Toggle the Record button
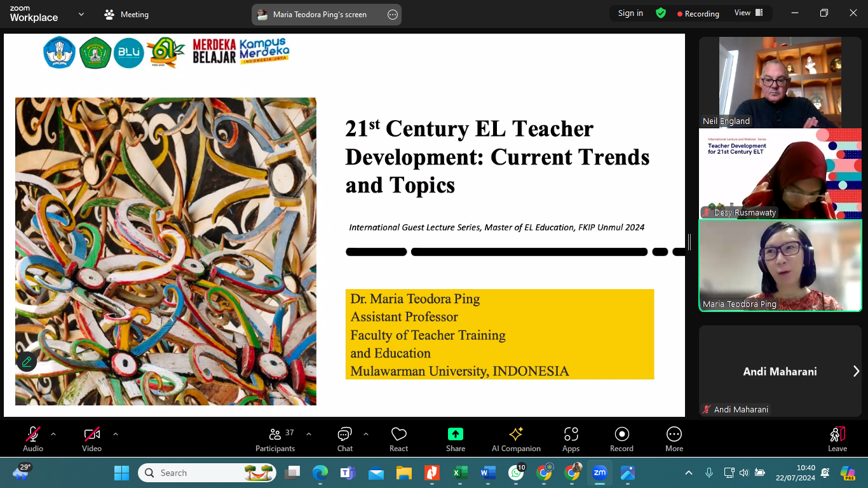Image resolution: width=868 pixels, height=488 pixels. (x=621, y=438)
